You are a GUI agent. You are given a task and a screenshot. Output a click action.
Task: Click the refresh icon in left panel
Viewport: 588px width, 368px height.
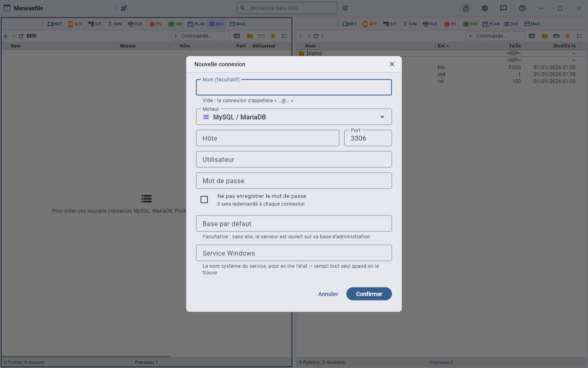21,36
